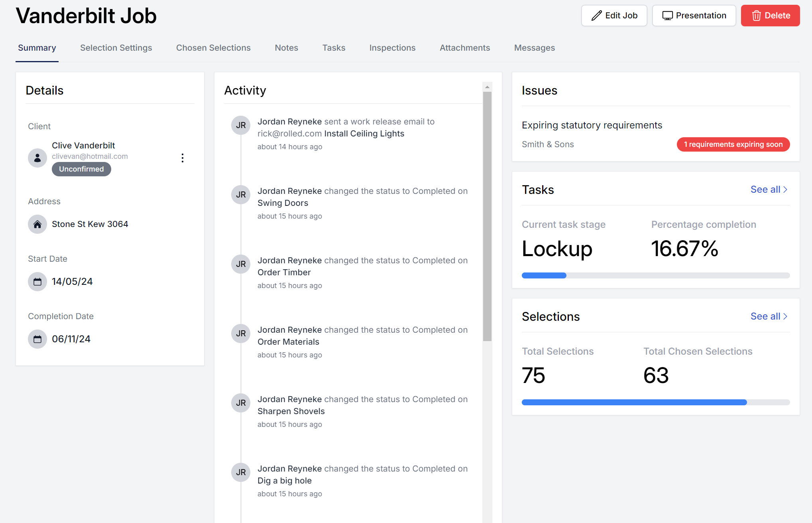Click the Presentation monitor icon
The image size is (812, 523).
667,15
